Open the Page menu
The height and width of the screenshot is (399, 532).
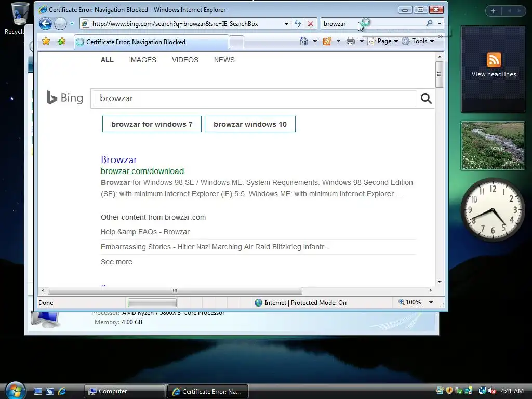[383, 41]
